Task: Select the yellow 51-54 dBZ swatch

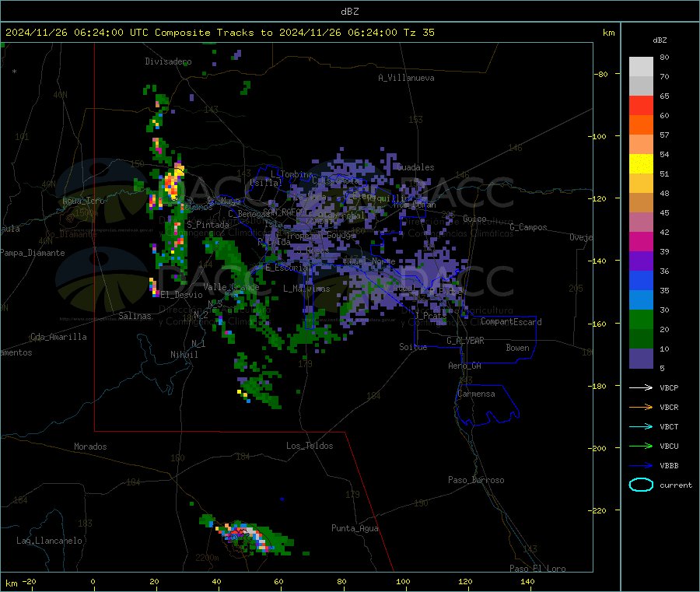Action: click(x=641, y=164)
